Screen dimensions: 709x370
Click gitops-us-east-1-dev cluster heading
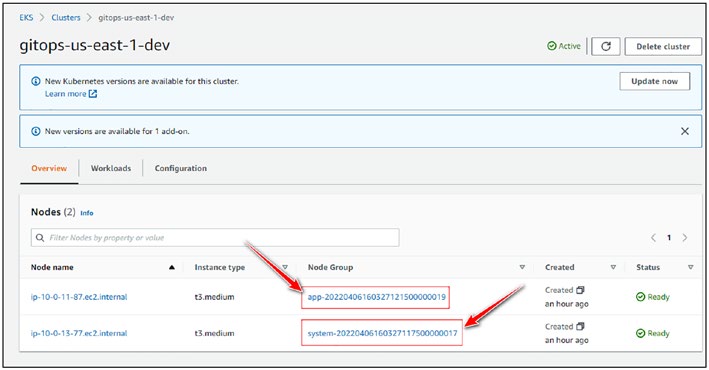point(95,45)
